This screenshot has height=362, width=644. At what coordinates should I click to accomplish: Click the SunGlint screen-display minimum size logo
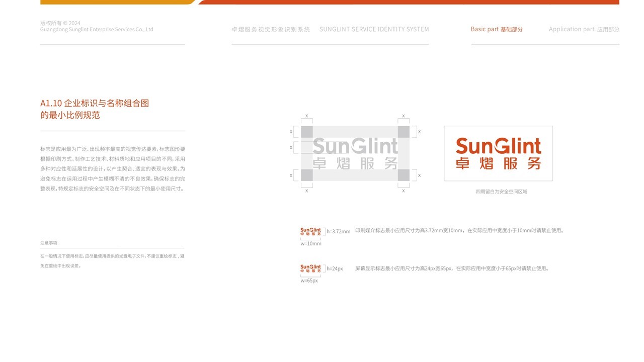311,267
